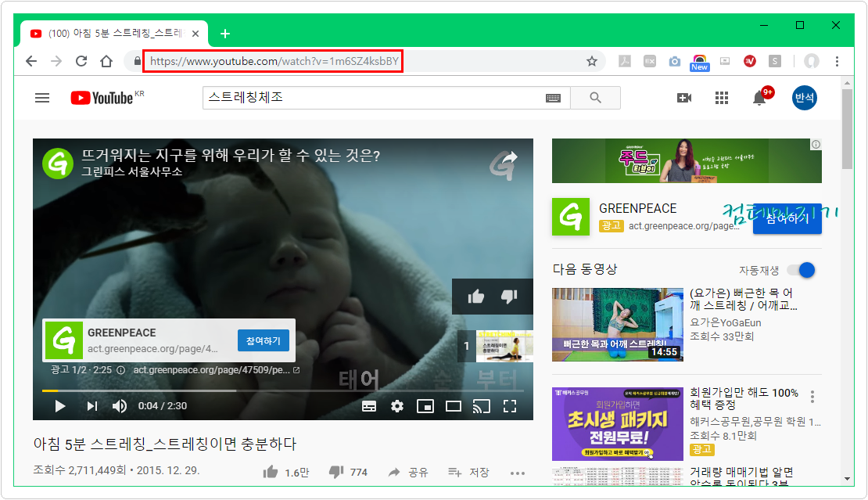868x500 pixels.
Task: Open the camera screenshot extension
Action: (x=674, y=62)
